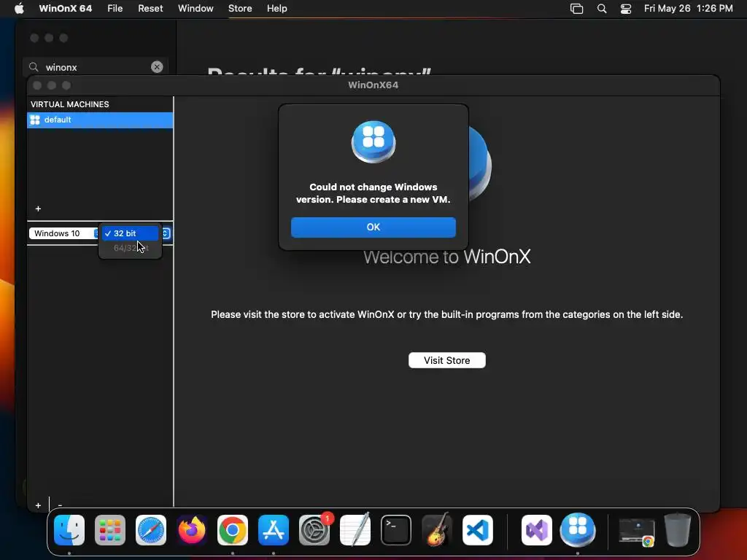Image resolution: width=747 pixels, height=560 pixels.
Task: Open the minimized window thumbnail in Dock
Action: pos(637,531)
